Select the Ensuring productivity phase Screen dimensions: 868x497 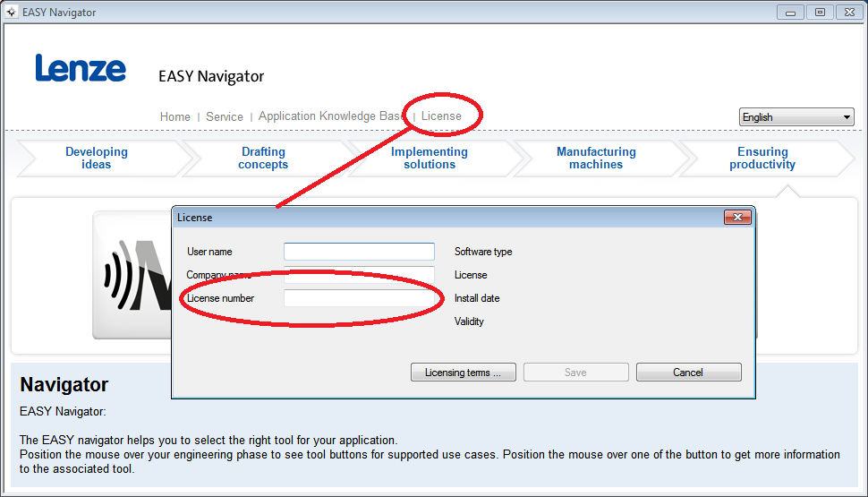point(762,159)
